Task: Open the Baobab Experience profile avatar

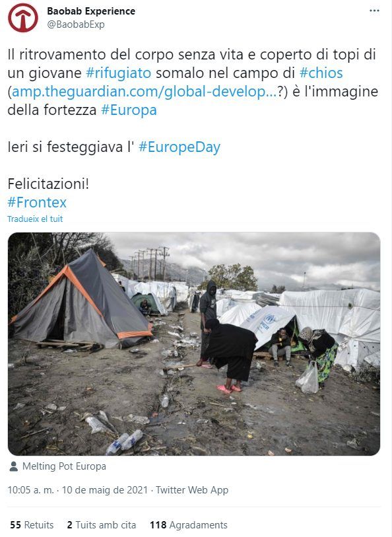Action: [x=23, y=17]
